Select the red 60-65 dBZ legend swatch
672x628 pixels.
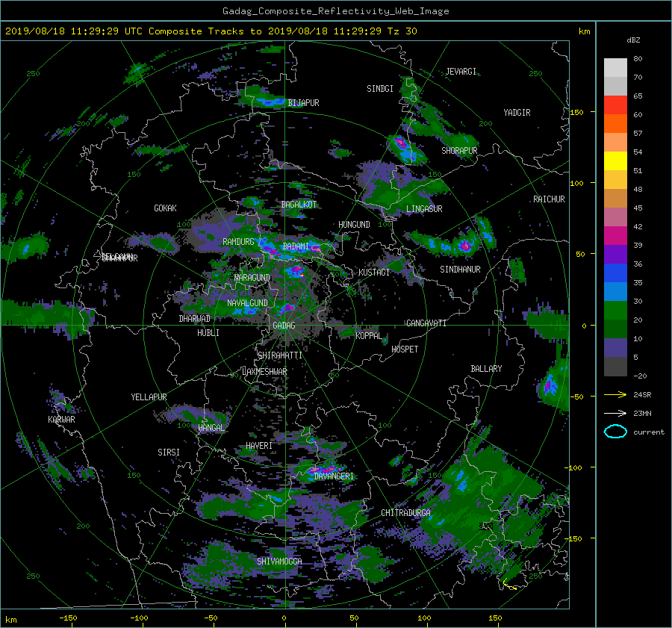[x=615, y=105]
